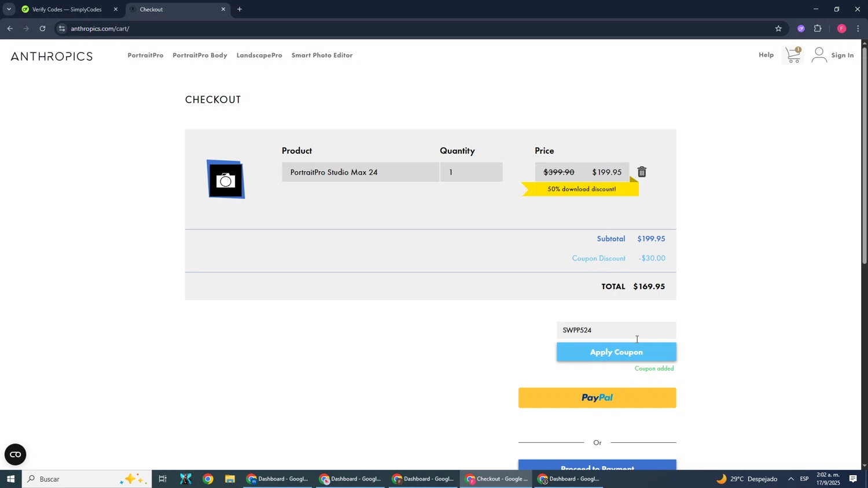
Task: Open a new browser tab
Action: coord(240,9)
